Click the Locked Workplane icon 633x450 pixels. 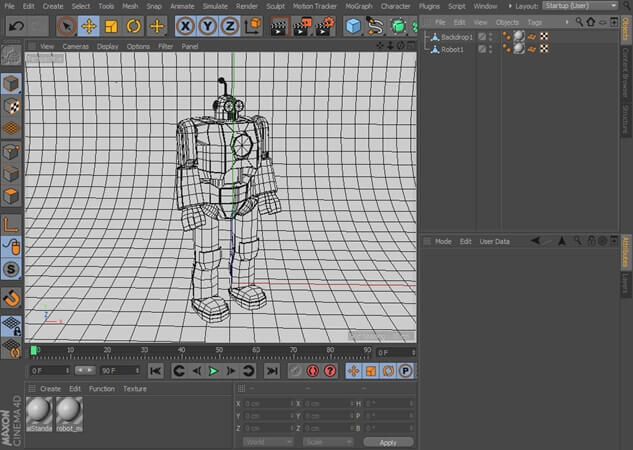click(11, 326)
